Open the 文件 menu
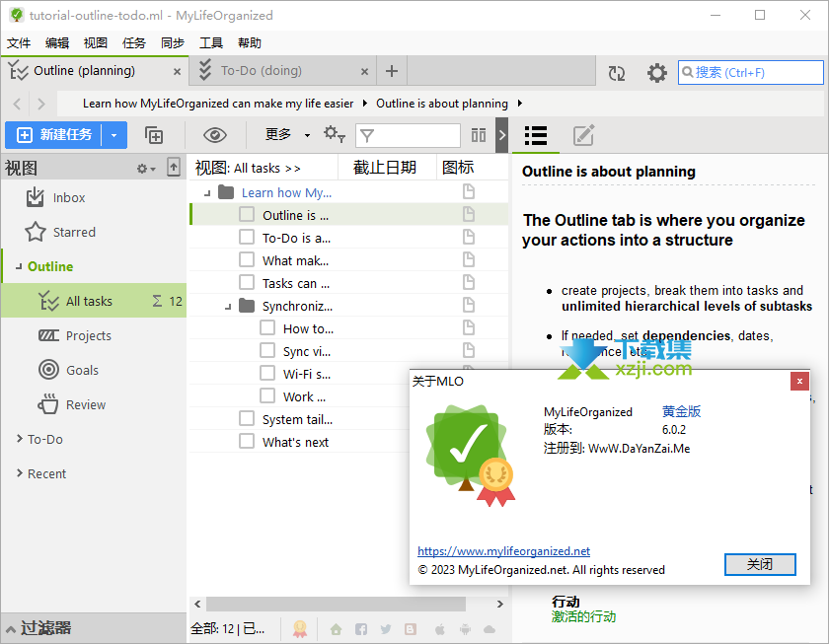The image size is (829, 644). (x=19, y=42)
